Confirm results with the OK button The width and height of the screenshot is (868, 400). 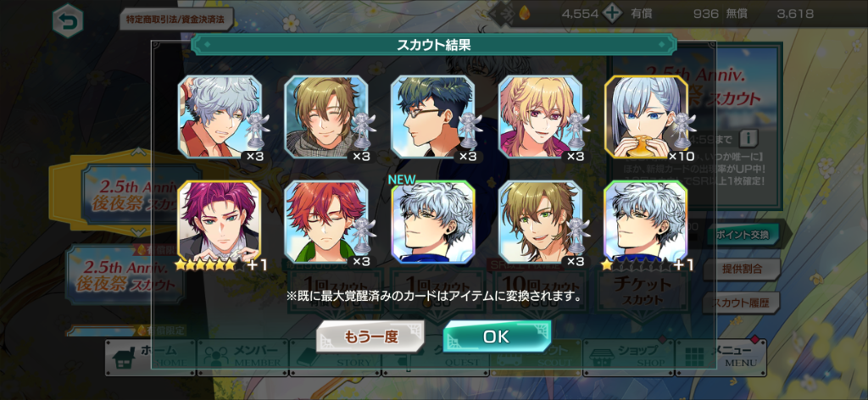497,336
